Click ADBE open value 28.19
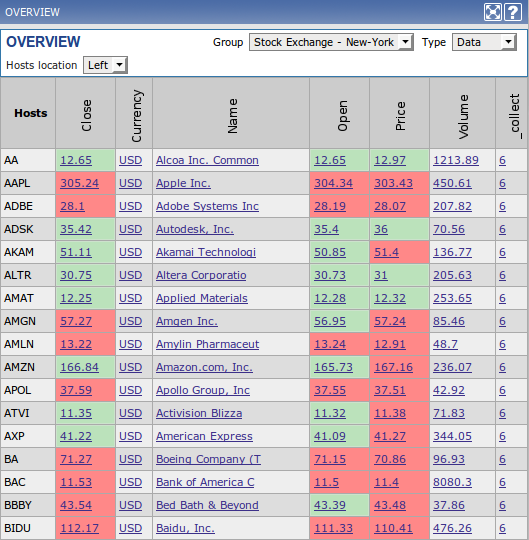The width and height of the screenshot is (529, 540). click(330, 206)
